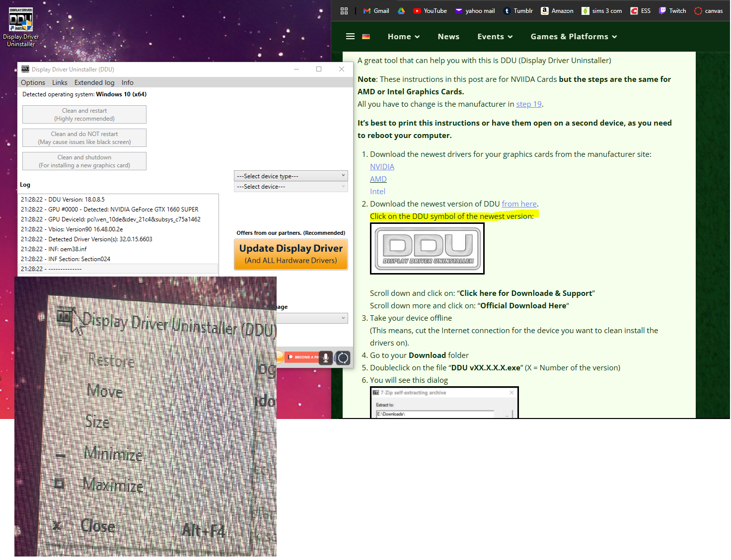
Task: Expand the 'Select device type' dropdown
Action: [x=291, y=176]
